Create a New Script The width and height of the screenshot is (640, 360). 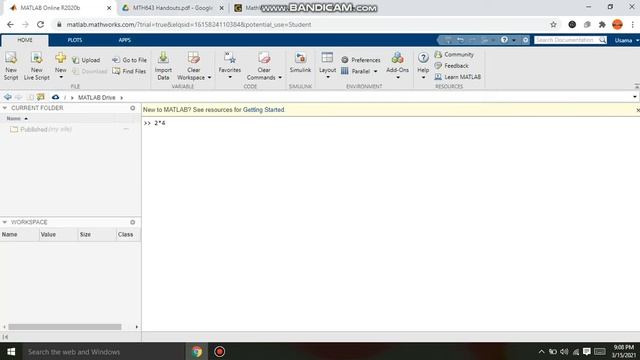(11, 66)
